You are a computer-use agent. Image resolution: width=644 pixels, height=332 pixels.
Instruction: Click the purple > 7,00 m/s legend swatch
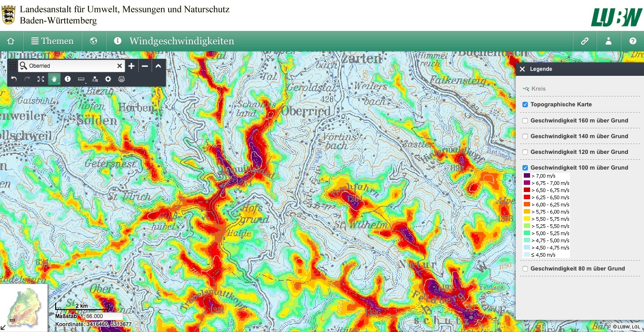coord(527,176)
